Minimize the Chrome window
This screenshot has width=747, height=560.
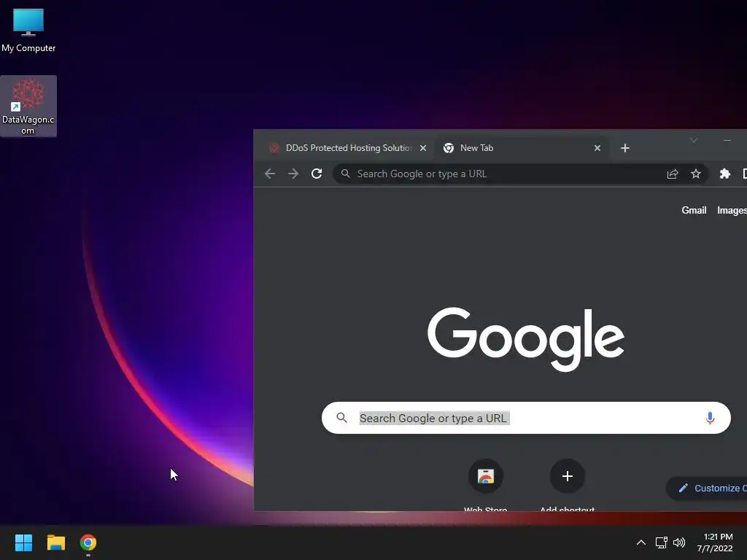pos(727,140)
